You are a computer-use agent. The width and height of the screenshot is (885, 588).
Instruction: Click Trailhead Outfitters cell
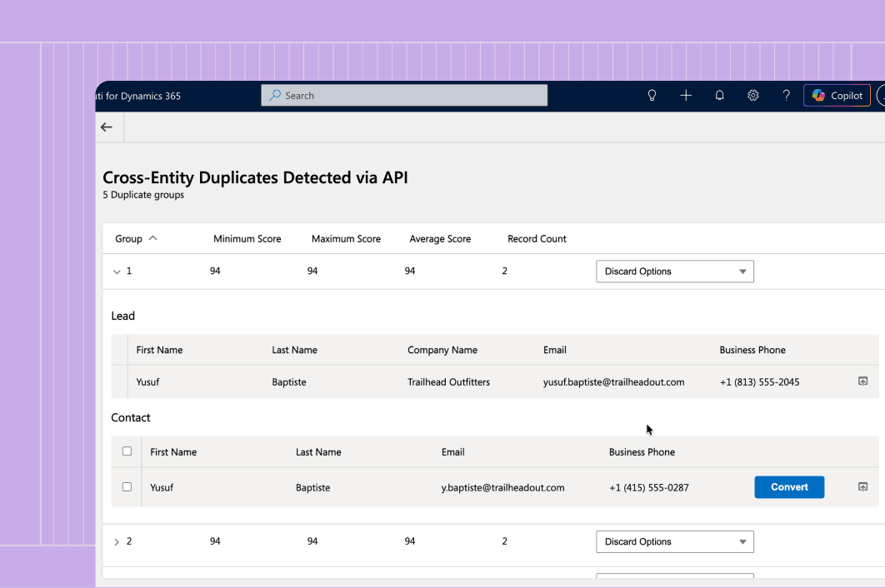448,382
